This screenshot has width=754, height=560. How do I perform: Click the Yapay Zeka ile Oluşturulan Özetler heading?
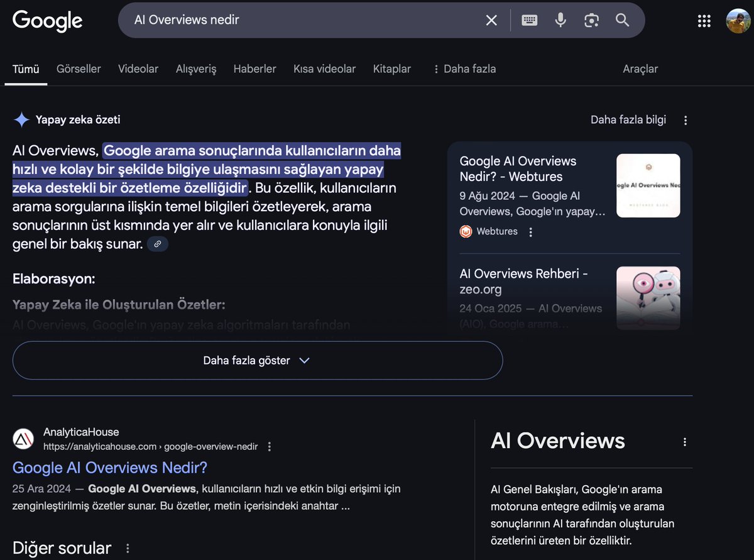pyautogui.click(x=119, y=305)
